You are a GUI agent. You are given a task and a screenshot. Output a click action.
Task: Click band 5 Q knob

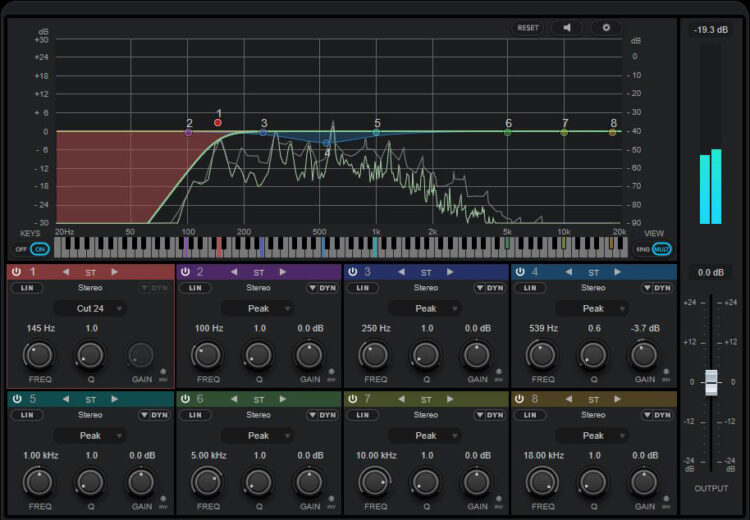(90, 482)
